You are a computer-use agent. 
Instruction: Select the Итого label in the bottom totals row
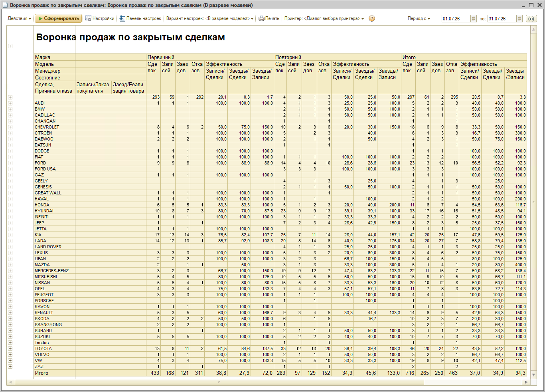pos(41,373)
